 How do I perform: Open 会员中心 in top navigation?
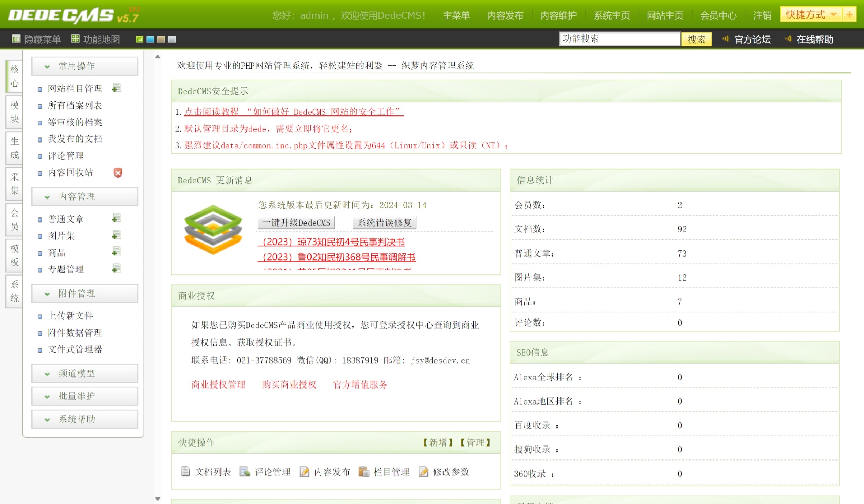coord(718,15)
